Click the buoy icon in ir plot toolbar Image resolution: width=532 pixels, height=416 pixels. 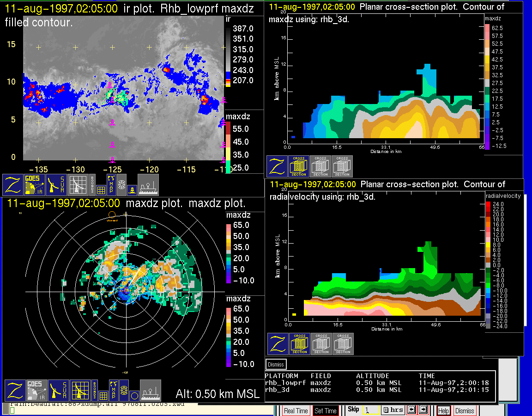(132, 189)
